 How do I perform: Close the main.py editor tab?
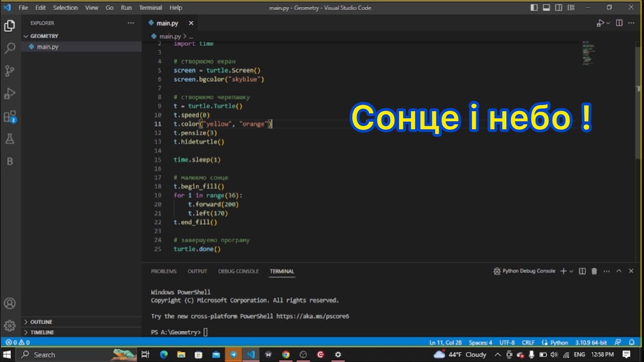coord(191,23)
